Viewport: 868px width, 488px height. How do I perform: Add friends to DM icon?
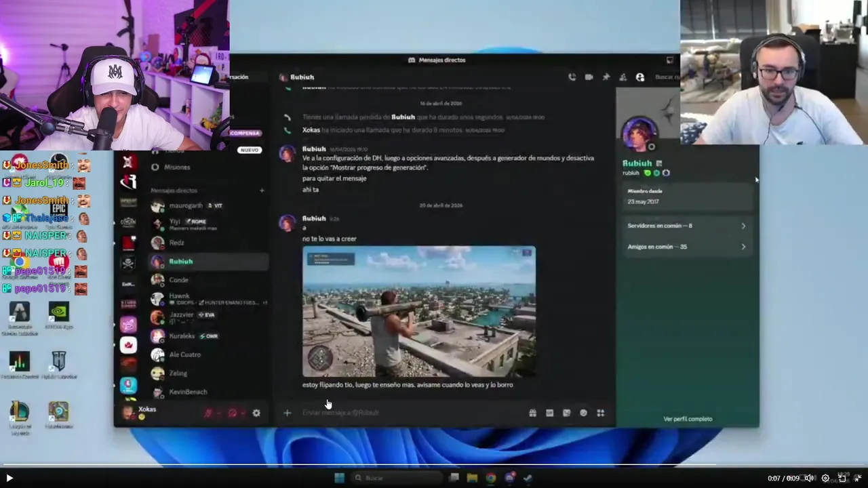tap(623, 77)
